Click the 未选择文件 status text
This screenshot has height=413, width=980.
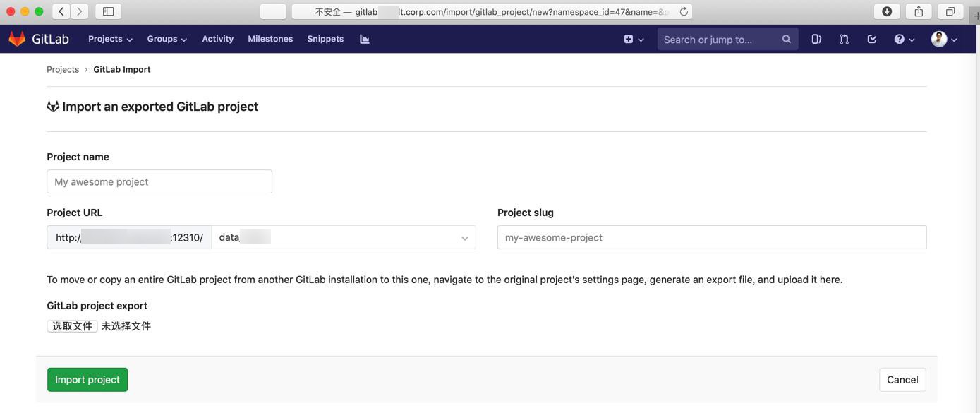[126, 326]
